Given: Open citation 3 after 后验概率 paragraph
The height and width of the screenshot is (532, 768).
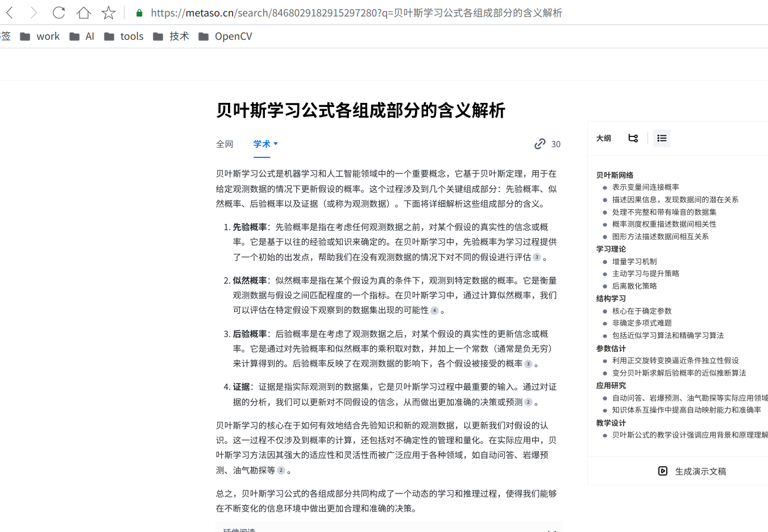Looking at the screenshot, I should pos(528,364).
